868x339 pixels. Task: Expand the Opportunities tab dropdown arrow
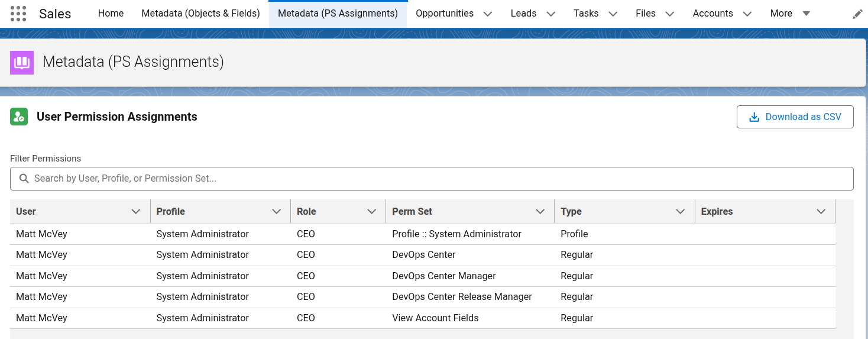pyautogui.click(x=488, y=14)
